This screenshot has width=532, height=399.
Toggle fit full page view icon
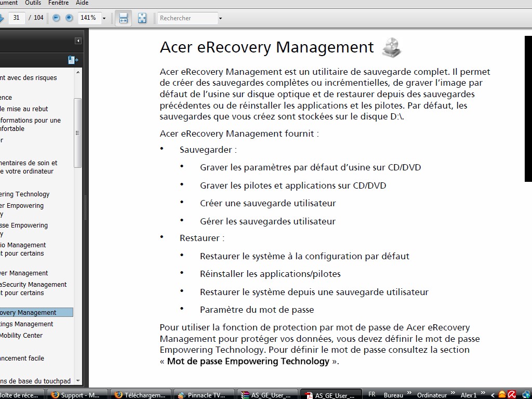142,18
